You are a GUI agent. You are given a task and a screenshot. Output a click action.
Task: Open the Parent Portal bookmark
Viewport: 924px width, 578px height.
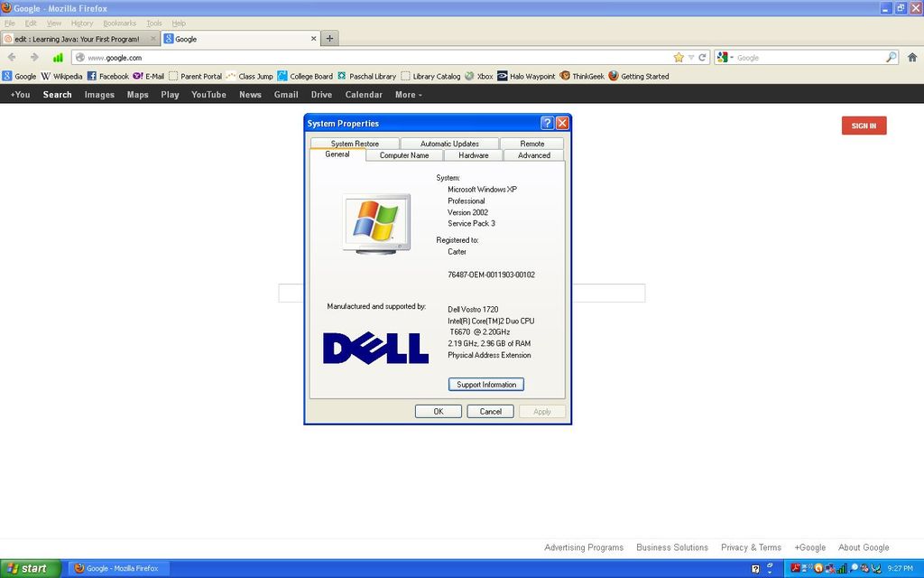tap(195, 76)
